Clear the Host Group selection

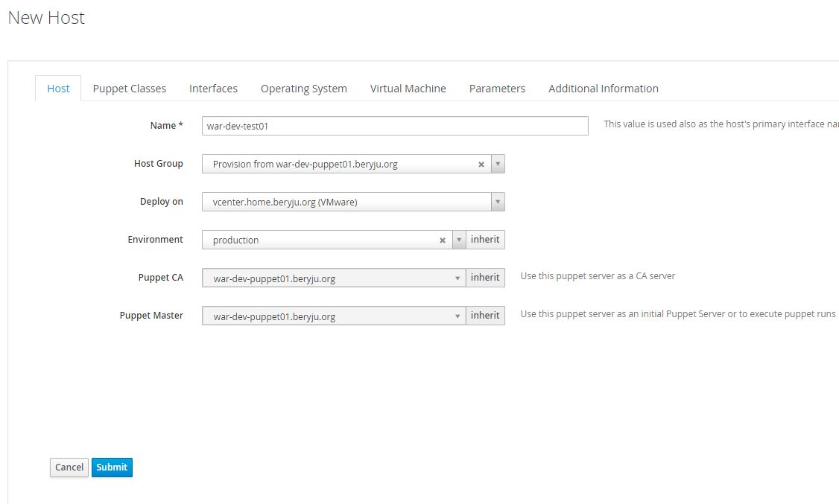point(481,163)
